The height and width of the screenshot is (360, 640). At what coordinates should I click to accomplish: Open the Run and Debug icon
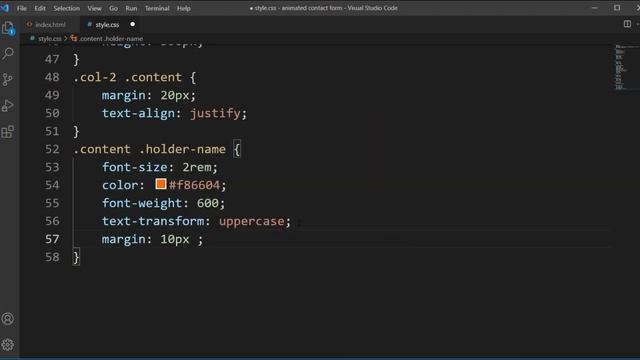[x=7, y=105]
